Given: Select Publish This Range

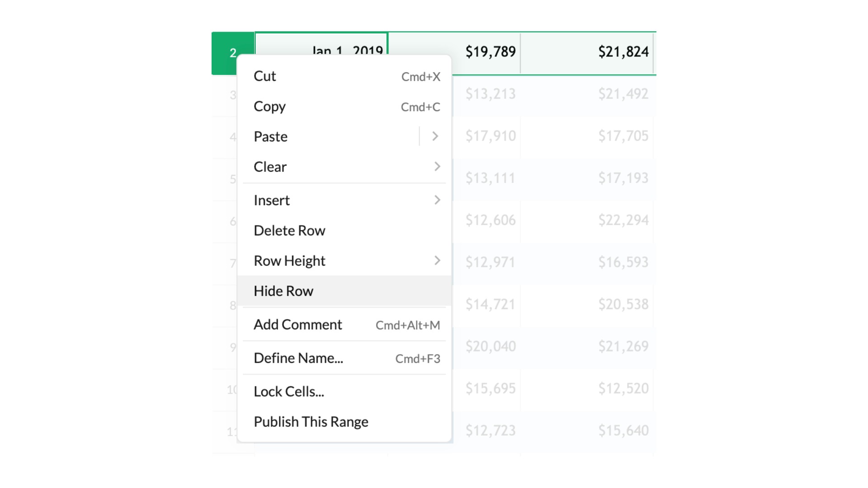Looking at the screenshot, I should (x=311, y=422).
